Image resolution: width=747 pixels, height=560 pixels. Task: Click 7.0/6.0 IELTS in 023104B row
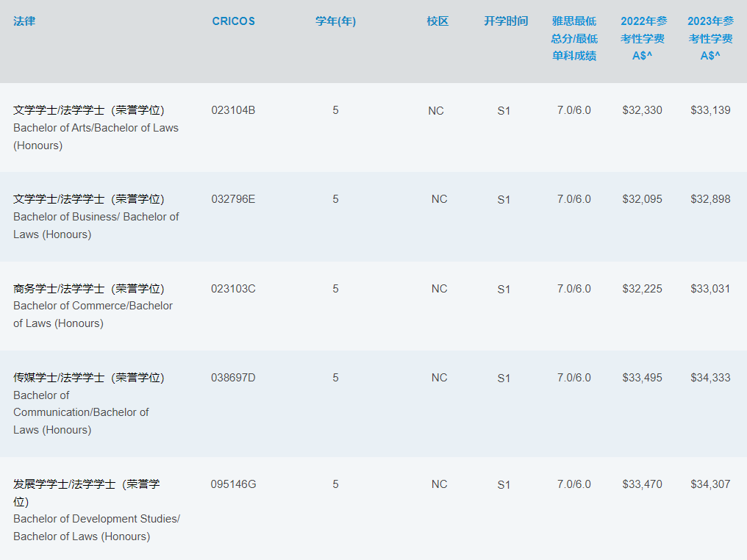click(574, 110)
